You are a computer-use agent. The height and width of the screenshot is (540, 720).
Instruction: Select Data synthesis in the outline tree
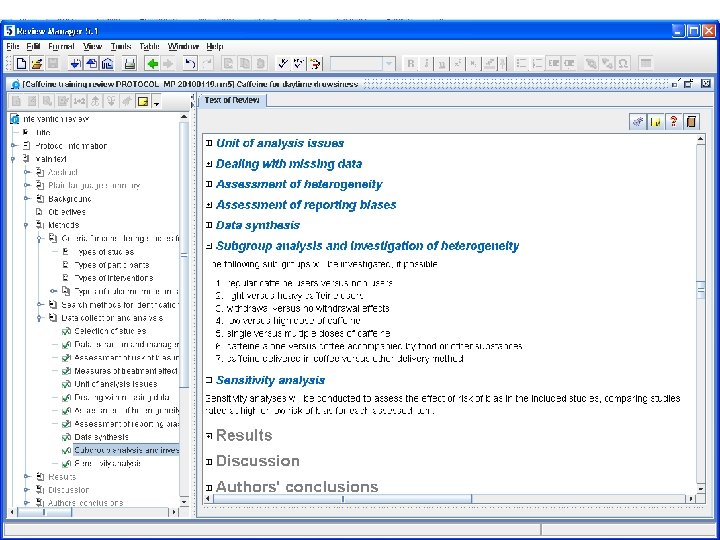(x=101, y=437)
